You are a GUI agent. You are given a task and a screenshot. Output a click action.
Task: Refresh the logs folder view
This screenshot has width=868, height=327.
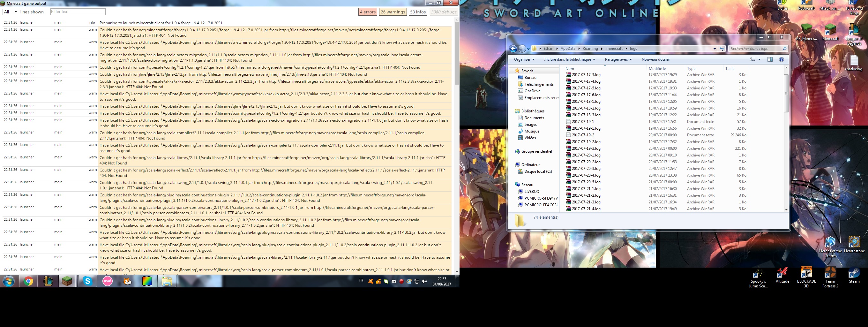[722, 49]
